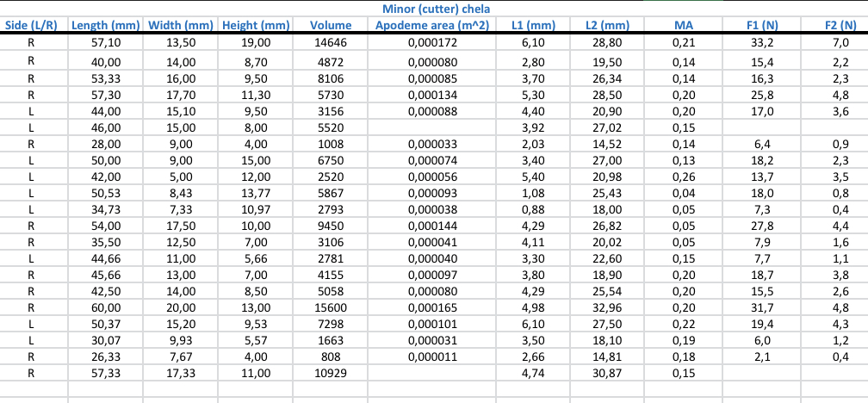Image resolution: width=868 pixels, height=403 pixels.
Task: Select the 'L2 (mm)' header cell
Action: (x=608, y=25)
